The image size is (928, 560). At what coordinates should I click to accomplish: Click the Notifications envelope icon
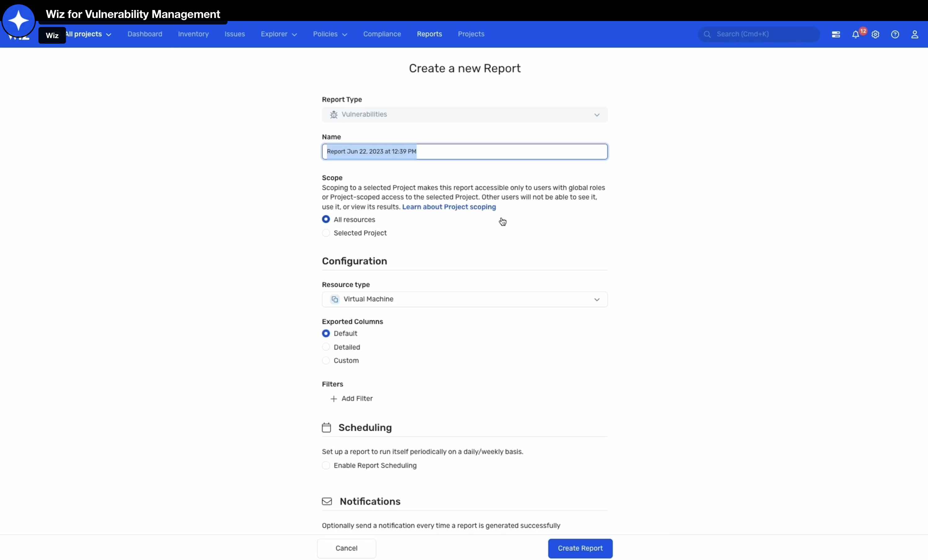[327, 501]
